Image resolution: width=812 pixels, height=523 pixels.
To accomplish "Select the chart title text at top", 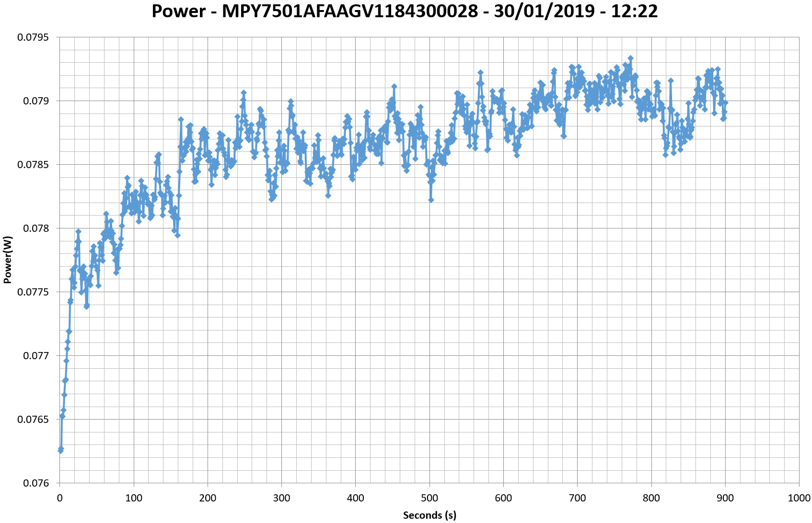I will tap(405, 11).
